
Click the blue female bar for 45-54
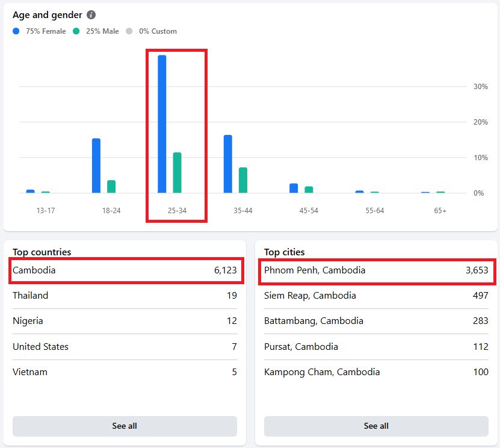(294, 188)
